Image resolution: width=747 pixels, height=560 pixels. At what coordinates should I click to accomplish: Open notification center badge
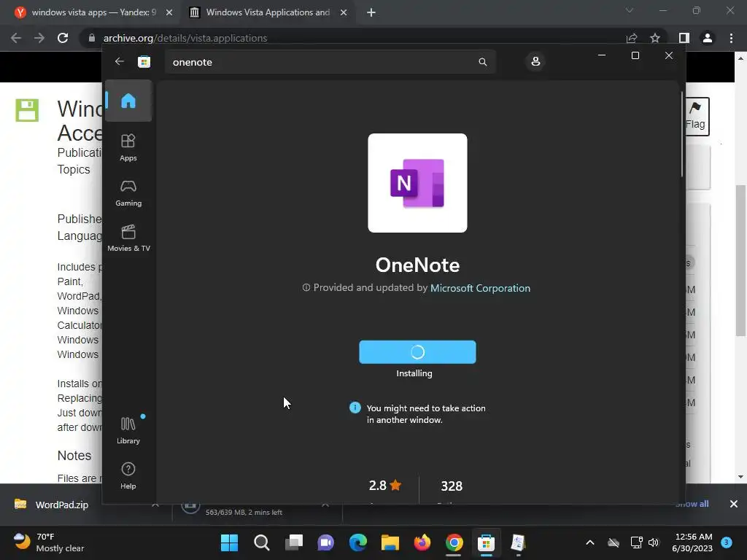point(727,542)
